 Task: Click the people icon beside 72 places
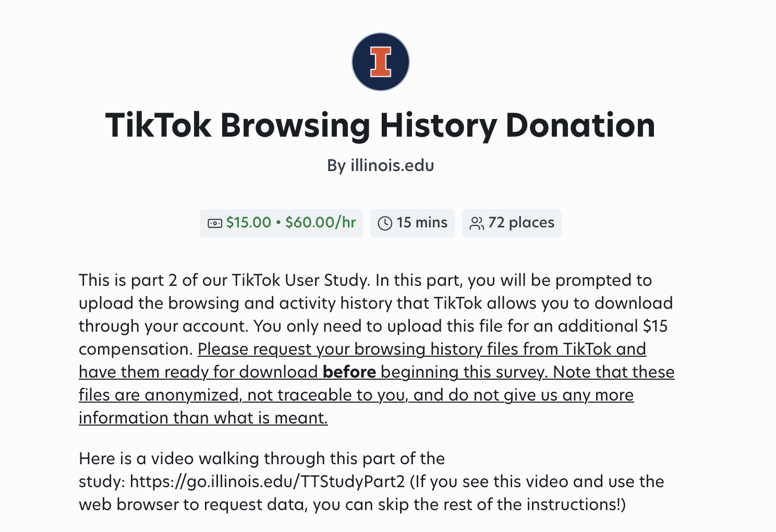[477, 223]
